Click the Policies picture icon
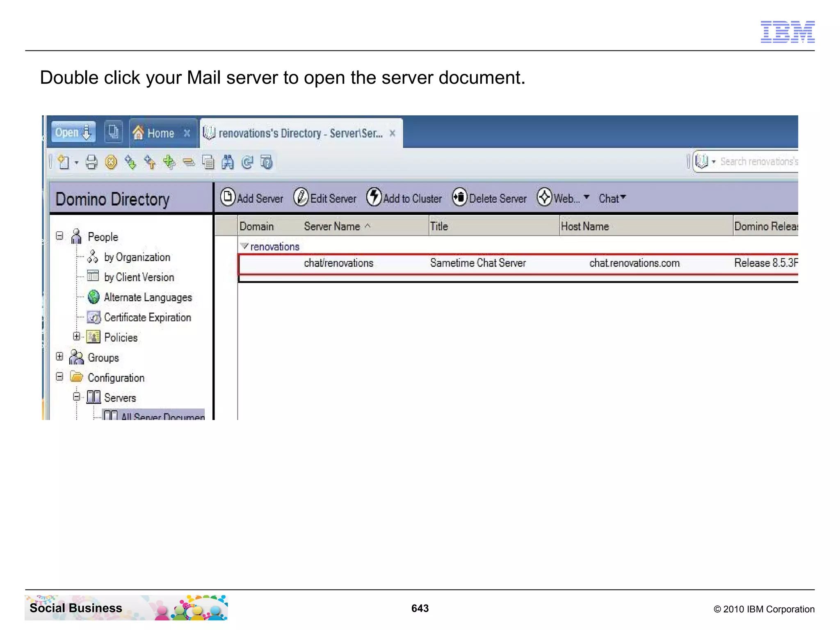The height and width of the screenshot is (630, 840). pyautogui.click(x=94, y=337)
